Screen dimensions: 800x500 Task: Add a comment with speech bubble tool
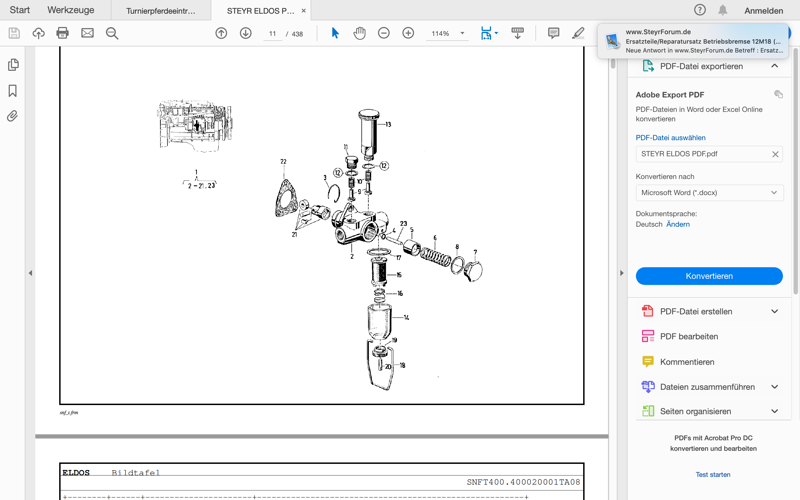coord(553,33)
